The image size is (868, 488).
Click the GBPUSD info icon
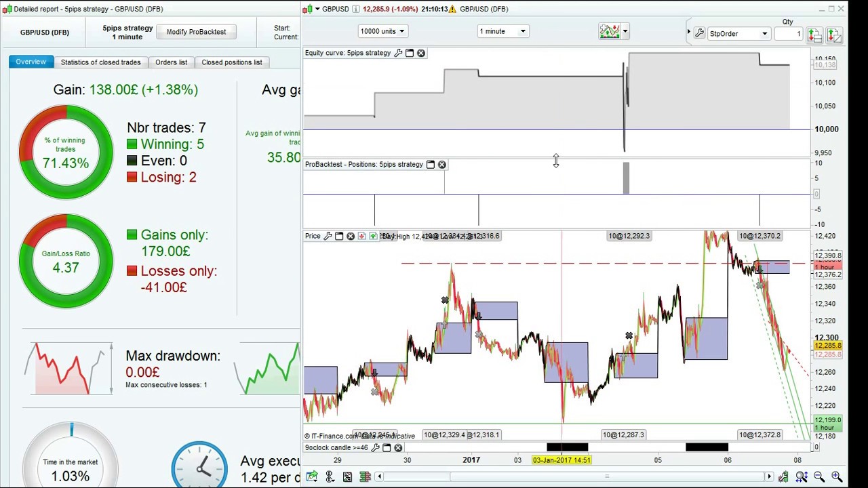[356, 9]
